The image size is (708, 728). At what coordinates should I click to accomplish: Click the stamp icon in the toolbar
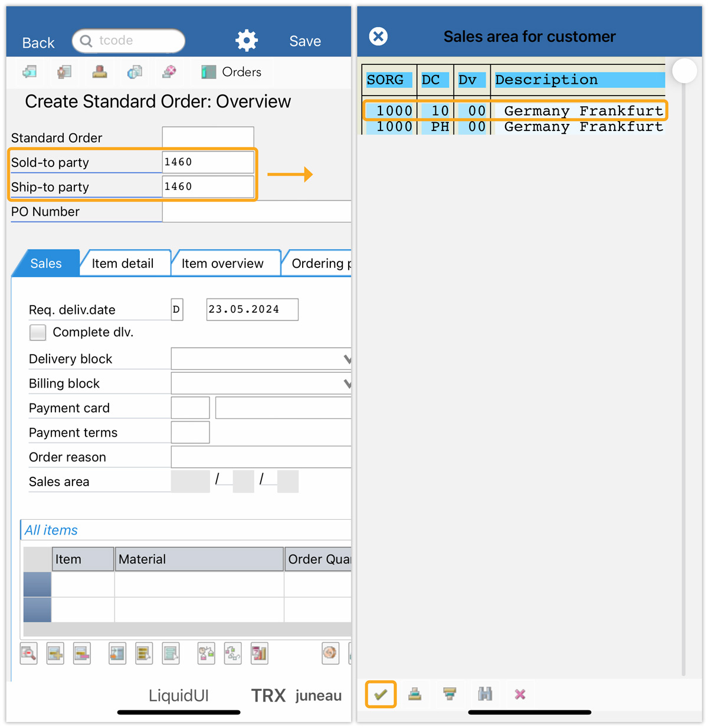click(100, 72)
